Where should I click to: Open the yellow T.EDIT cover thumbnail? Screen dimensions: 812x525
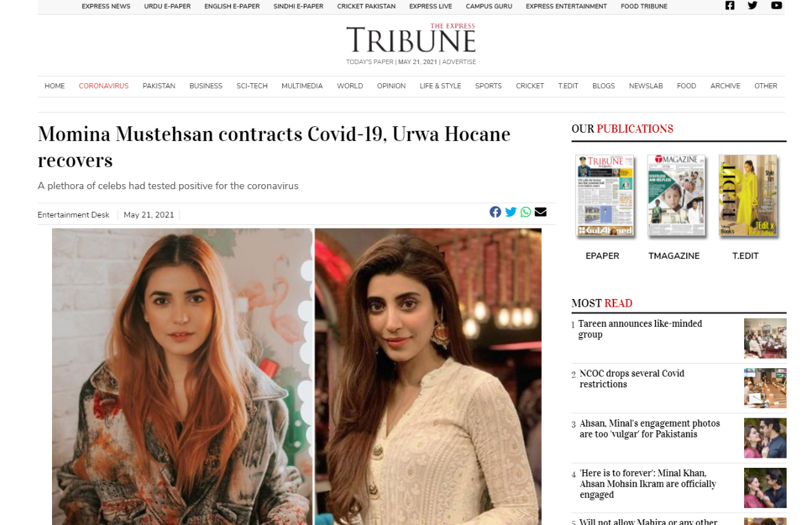tap(748, 196)
